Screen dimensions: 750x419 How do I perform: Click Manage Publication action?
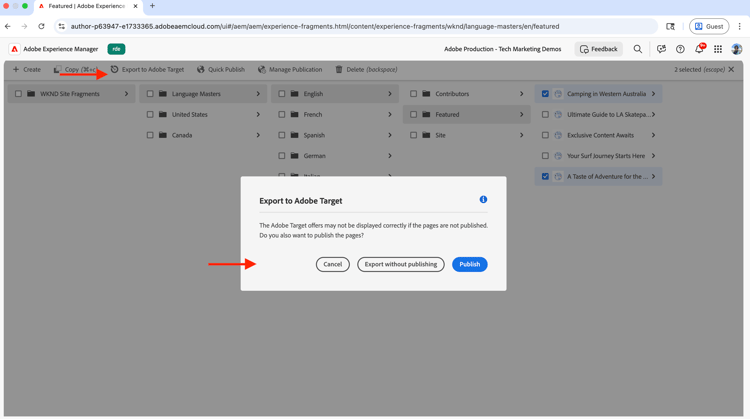pos(290,69)
